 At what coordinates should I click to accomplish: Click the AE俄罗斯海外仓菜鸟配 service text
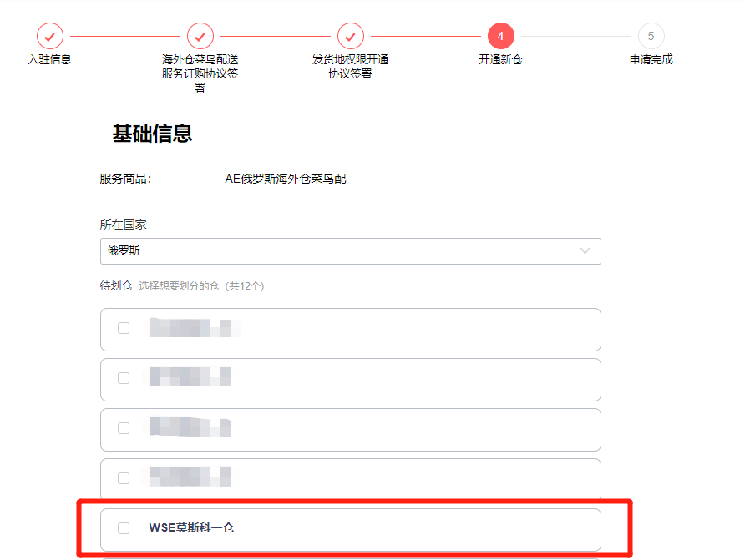coord(285,179)
